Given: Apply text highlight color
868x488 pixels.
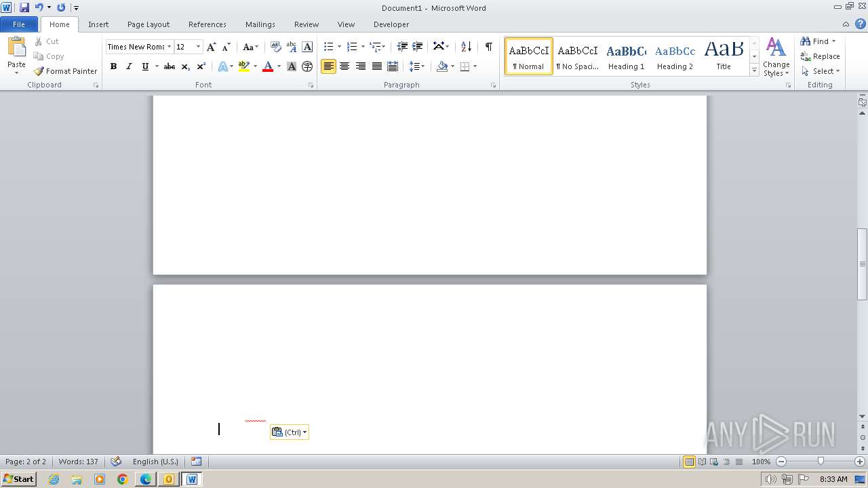Looking at the screenshot, I should [x=244, y=66].
